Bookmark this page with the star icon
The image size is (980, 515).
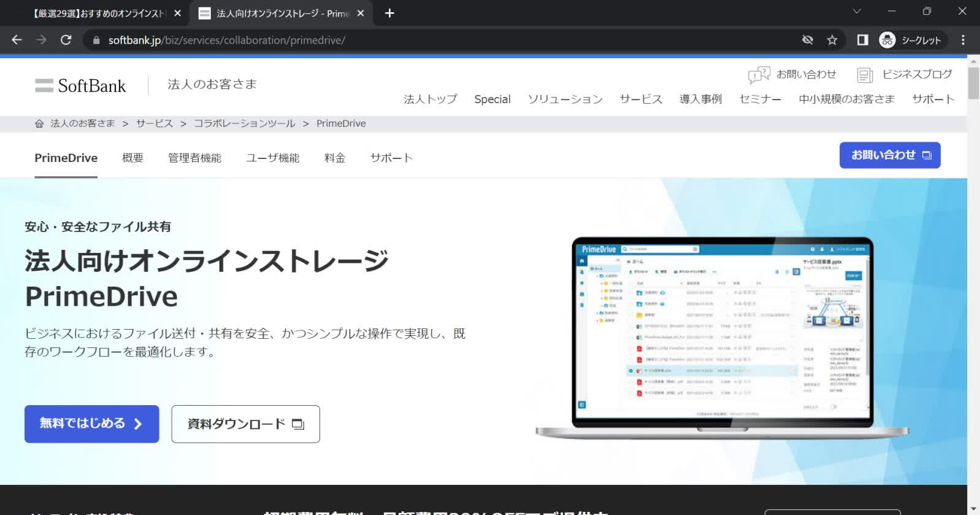[832, 40]
